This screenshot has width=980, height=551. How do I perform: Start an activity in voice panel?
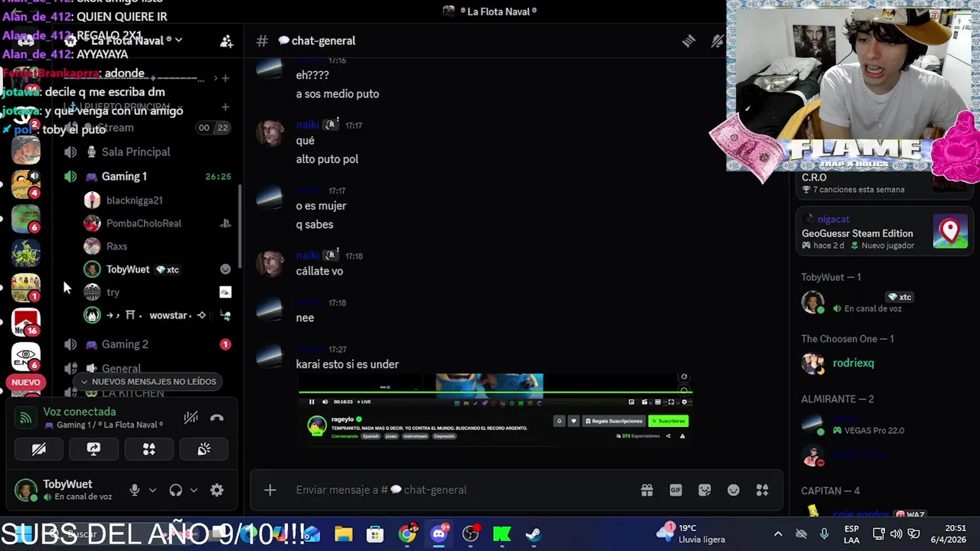149,449
